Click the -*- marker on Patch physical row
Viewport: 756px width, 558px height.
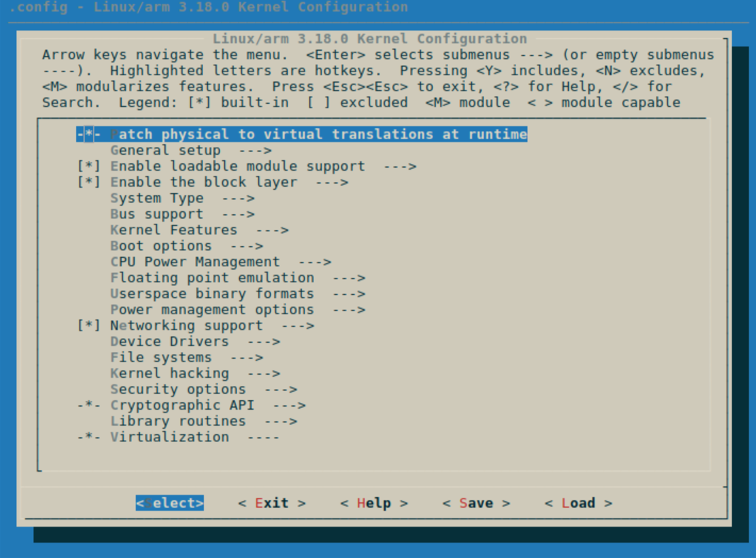click(x=89, y=134)
